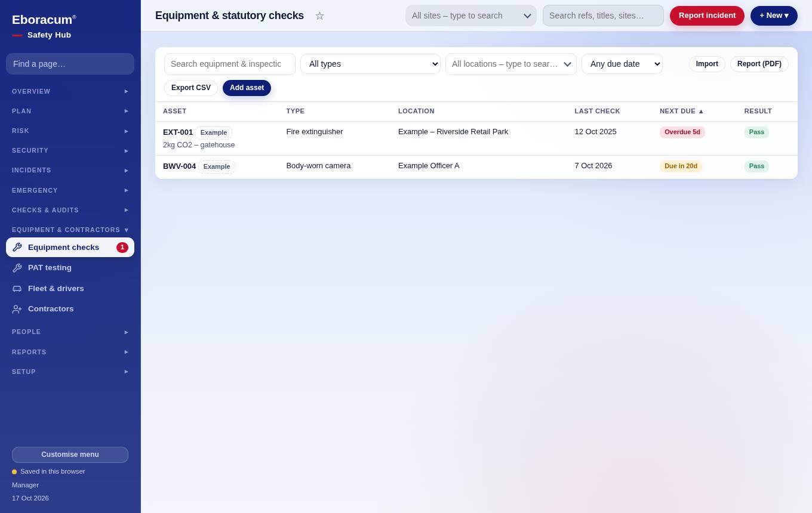812x513 pixels.
Task: Expand the Security menu section
Action: (x=70, y=150)
